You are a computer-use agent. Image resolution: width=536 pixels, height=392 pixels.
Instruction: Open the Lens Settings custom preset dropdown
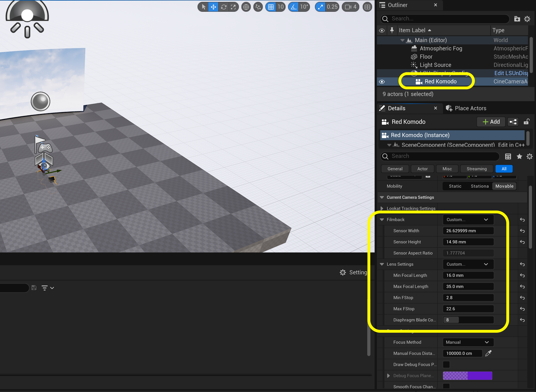click(466, 264)
